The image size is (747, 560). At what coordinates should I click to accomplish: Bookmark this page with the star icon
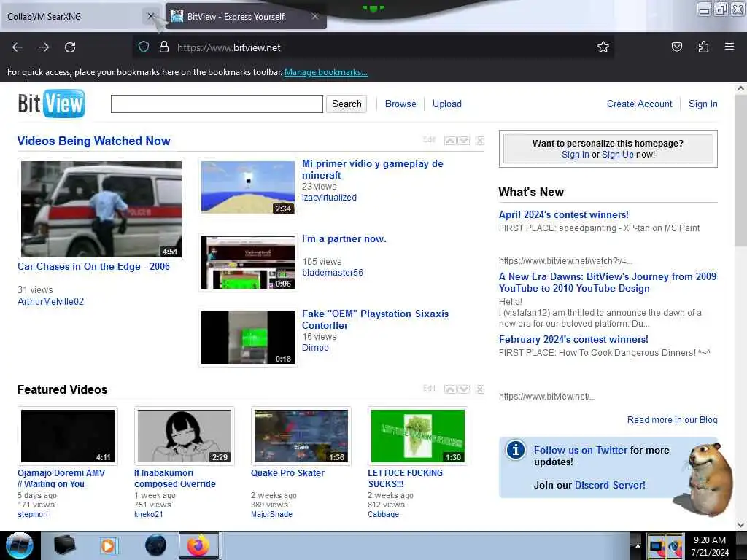point(603,47)
